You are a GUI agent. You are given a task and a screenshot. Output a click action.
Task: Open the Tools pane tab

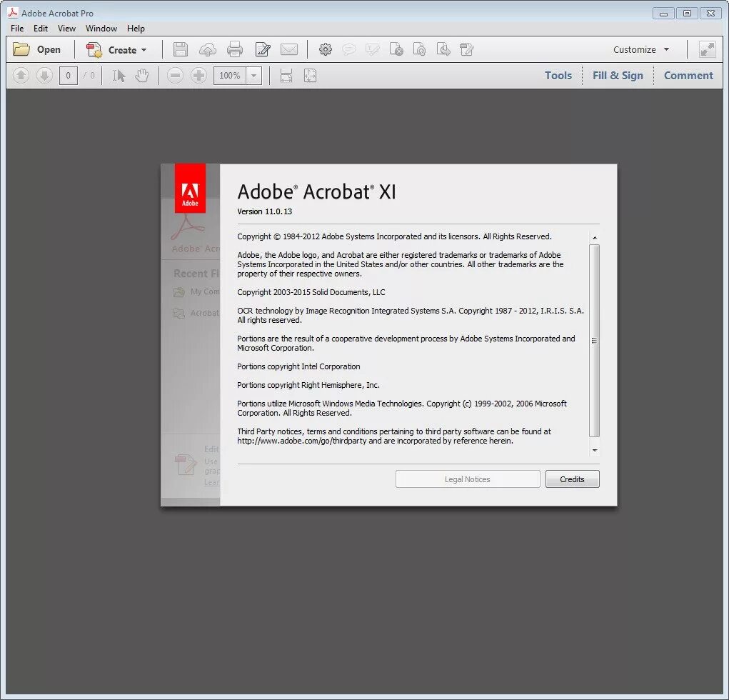[558, 75]
